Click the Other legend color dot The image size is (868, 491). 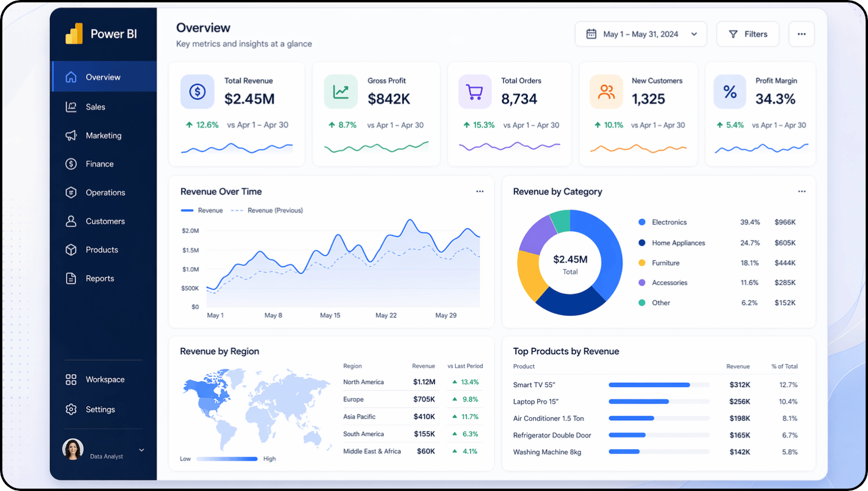point(642,303)
